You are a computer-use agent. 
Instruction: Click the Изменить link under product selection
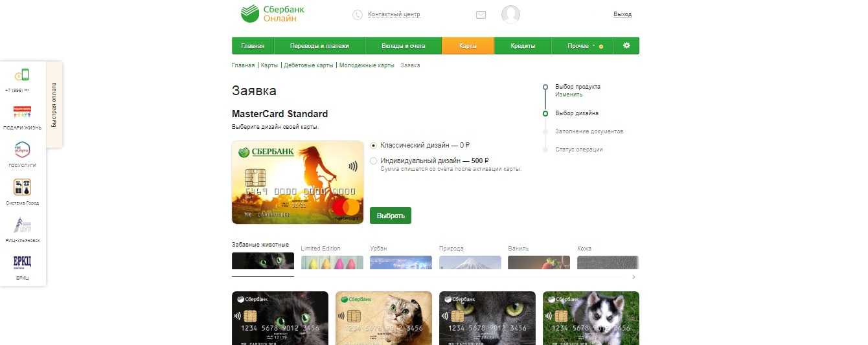(x=569, y=95)
